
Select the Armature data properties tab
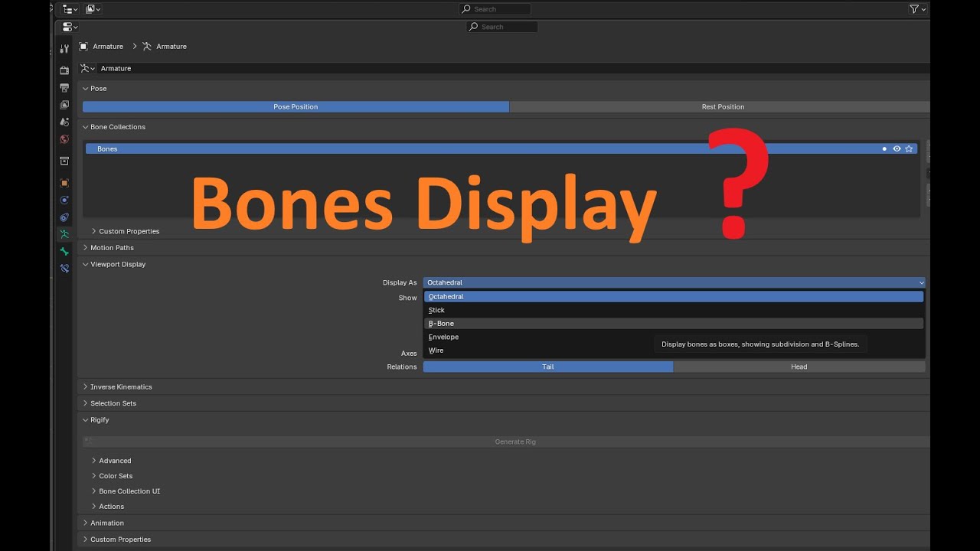(x=64, y=234)
